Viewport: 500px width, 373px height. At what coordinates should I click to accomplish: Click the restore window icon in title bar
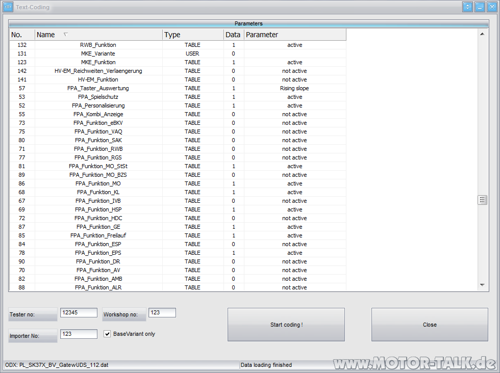pyautogui.click(x=467, y=7)
